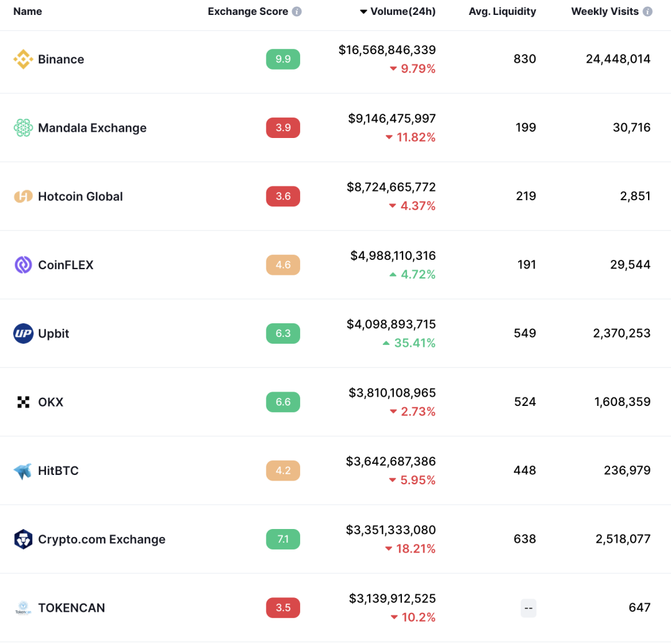Open the Crypto.com Exchange link

(x=101, y=539)
